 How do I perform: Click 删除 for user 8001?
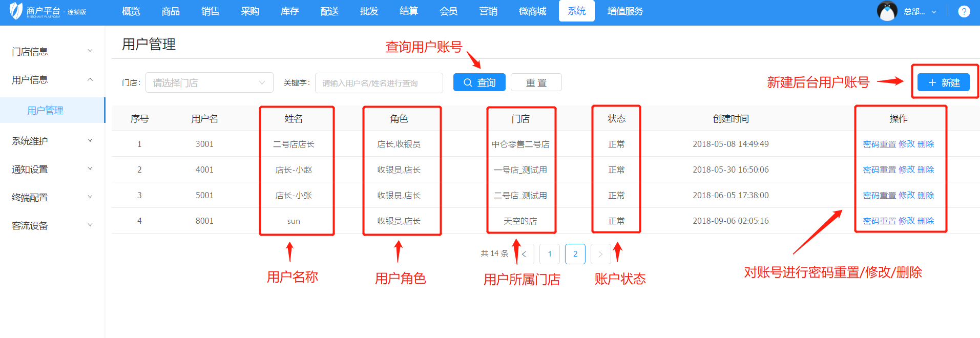click(x=926, y=221)
